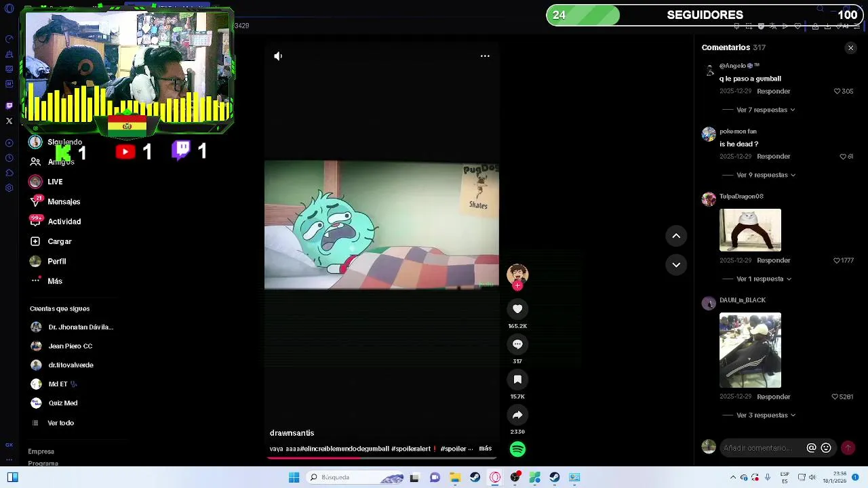Like DAUN_in_BLACK's comment showing 5281
The image size is (868, 488).
click(x=835, y=397)
